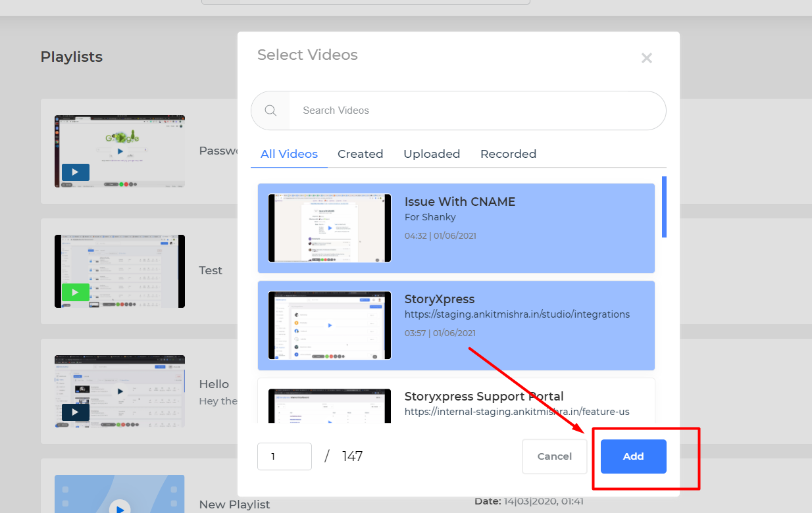Click the Add button
This screenshot has height=513, width=812.
[x=634, y=456]
